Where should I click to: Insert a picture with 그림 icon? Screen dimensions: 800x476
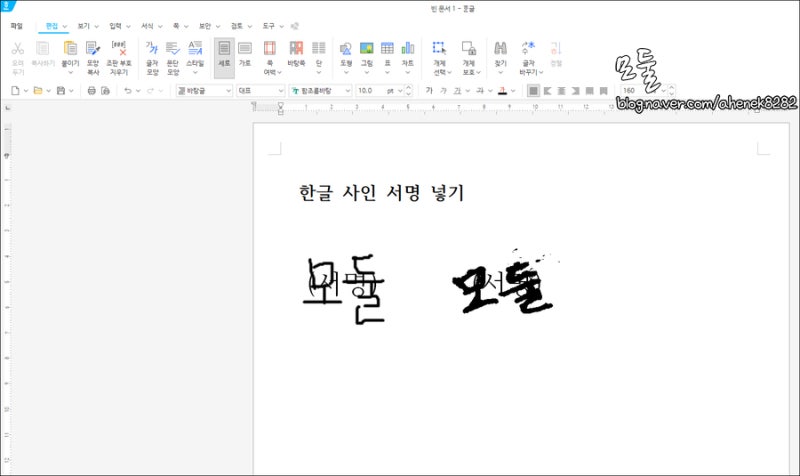(367, 49)
